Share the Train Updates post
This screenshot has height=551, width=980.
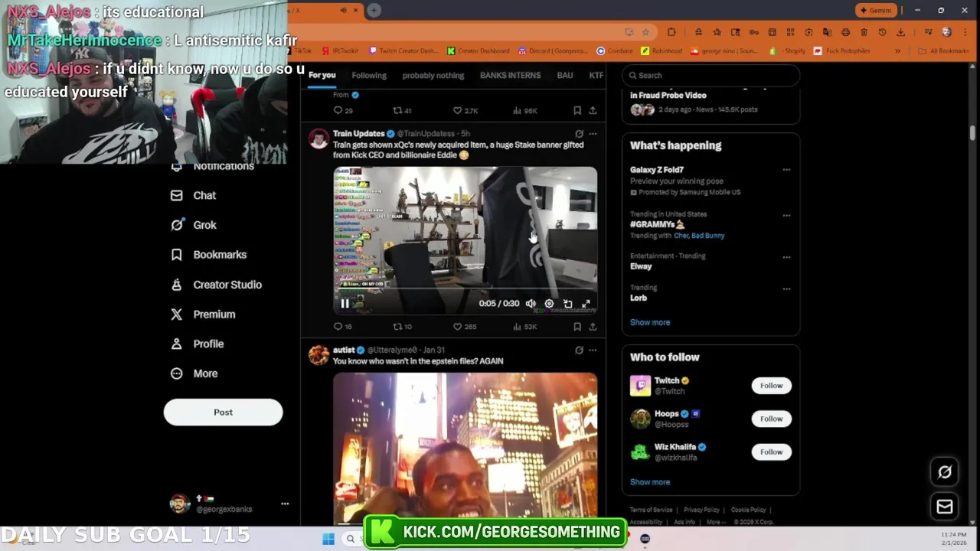[x=593, y=327]
